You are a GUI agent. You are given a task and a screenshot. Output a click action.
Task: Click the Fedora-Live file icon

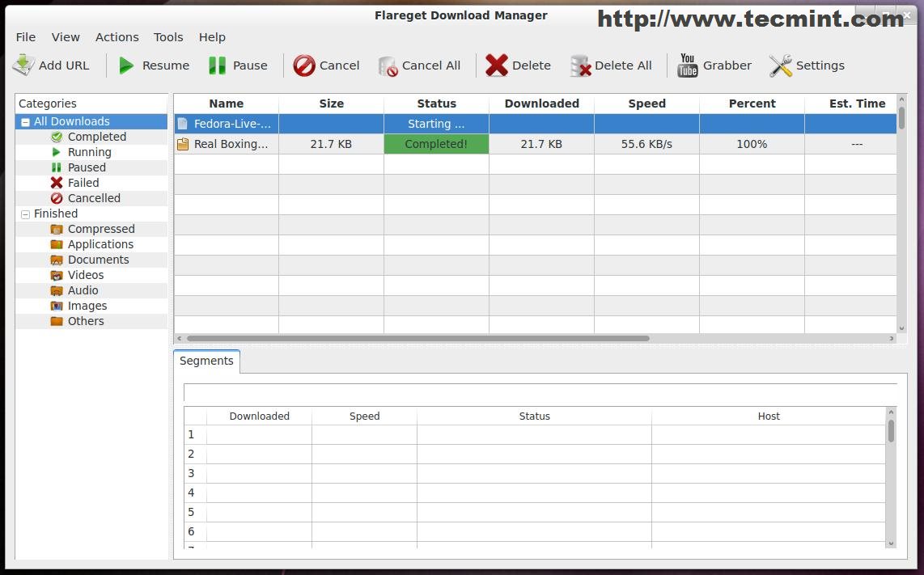pos(183,124)
